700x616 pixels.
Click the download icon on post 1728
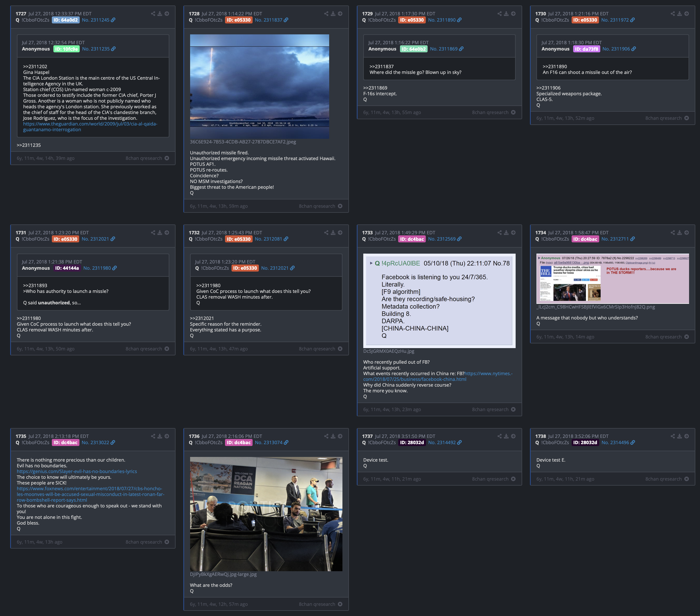coord(333,14)
